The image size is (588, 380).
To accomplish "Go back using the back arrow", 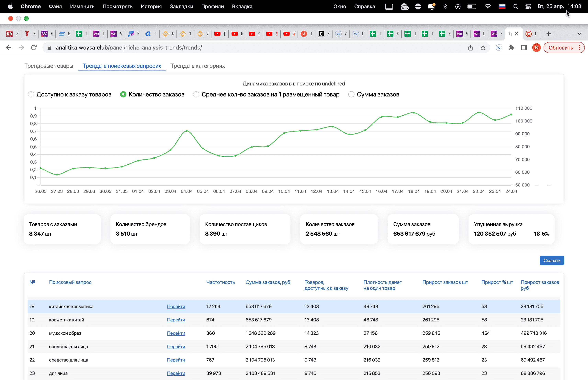I will click(9, 48).
